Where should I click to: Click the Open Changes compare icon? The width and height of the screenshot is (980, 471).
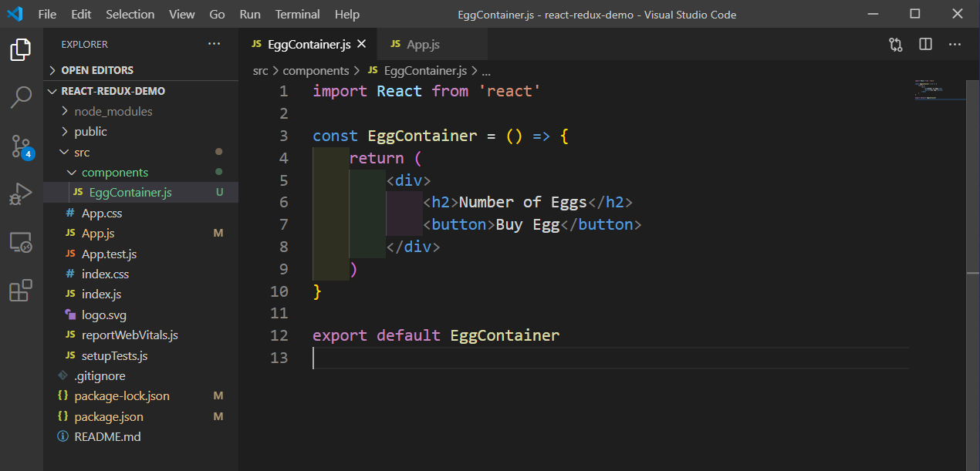click(896, 45)
